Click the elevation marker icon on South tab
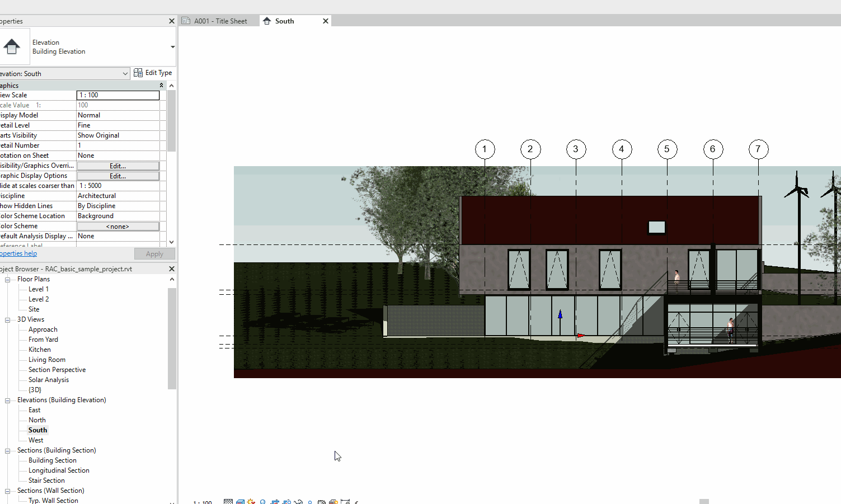Image resolution: width=841 pixels, height=504 pixels. (267, 21)
